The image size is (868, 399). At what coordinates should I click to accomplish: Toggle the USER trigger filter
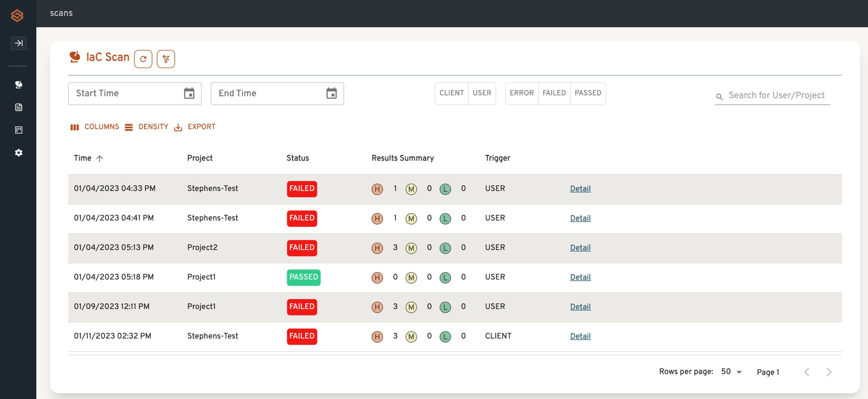pos(482,93)
